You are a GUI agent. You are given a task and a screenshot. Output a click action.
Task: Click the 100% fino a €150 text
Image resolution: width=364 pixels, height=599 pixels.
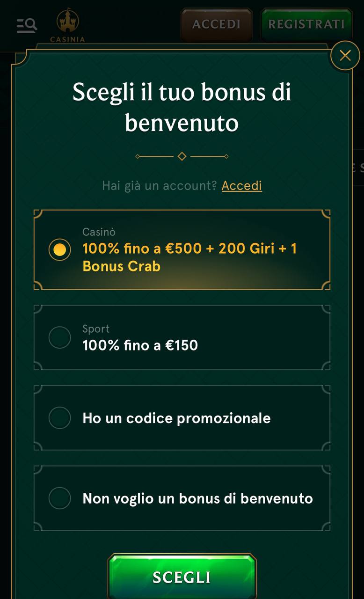click(140, 345)
